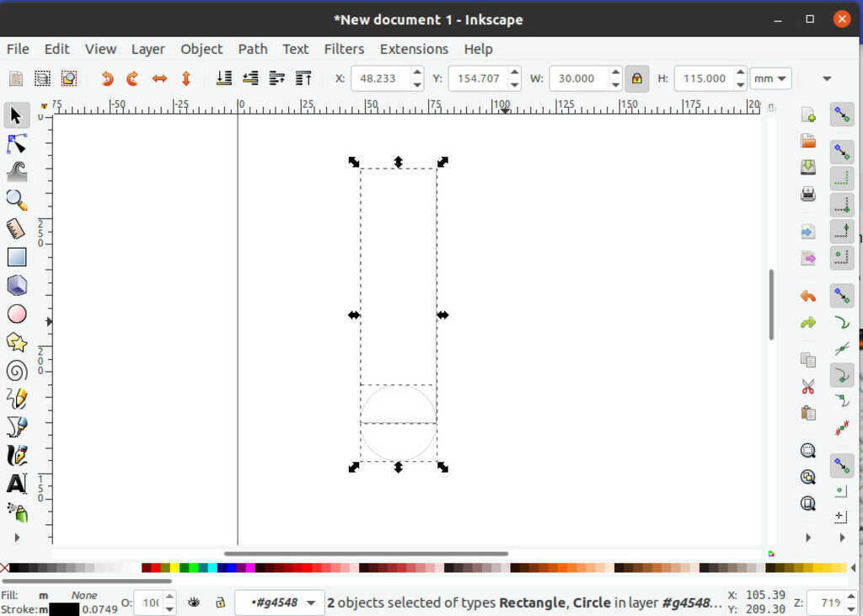Open the Path menu
Viewport: 863px width, 616px height.
[x=253, y=49]
